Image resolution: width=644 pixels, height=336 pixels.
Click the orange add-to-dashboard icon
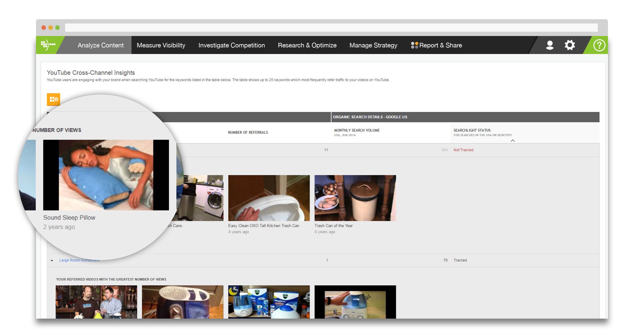53,99
